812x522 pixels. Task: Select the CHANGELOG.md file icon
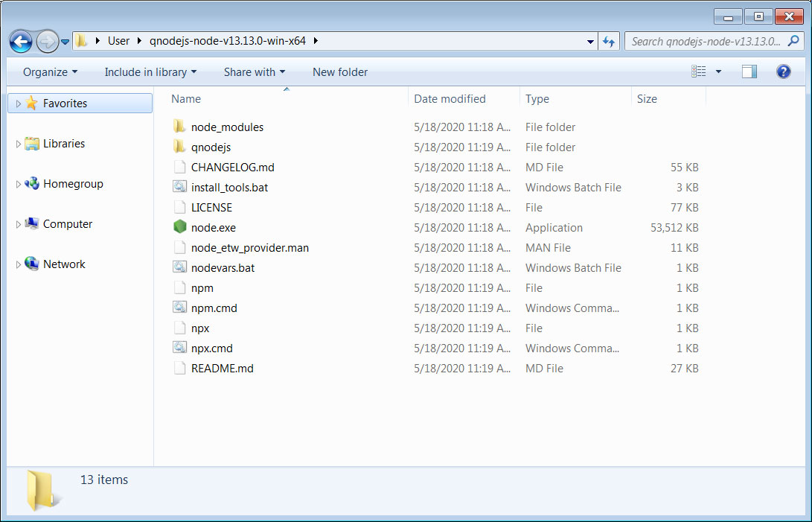tap(179, 167)
